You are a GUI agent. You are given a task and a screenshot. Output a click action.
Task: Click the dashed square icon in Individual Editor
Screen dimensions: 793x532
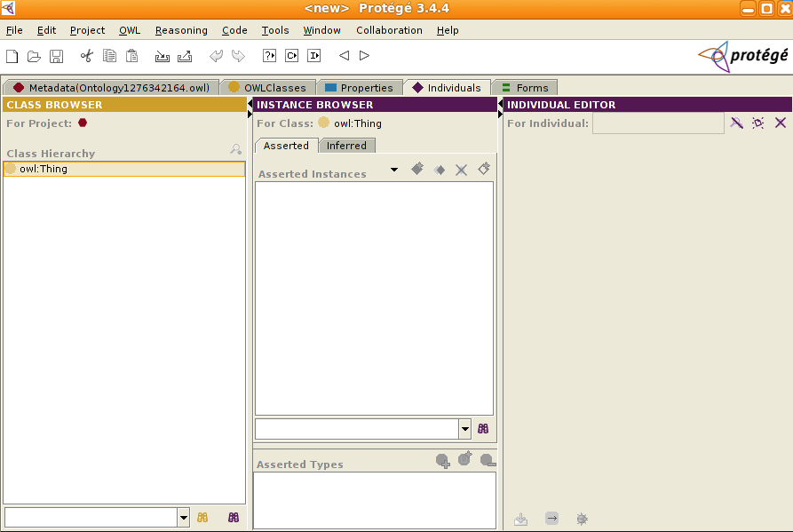(758, 123)
